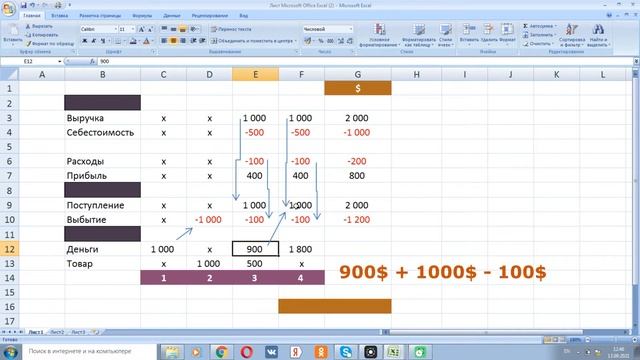Open the Name Box dropdown showing E12

60,61
